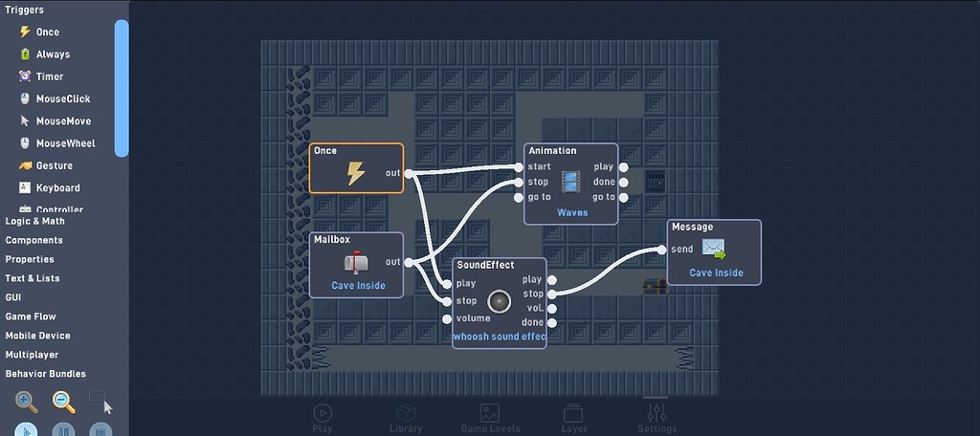This screenshot has height=436, width=980.
Task: Click the SoundEffect done output port
Action: click(551, 323)
